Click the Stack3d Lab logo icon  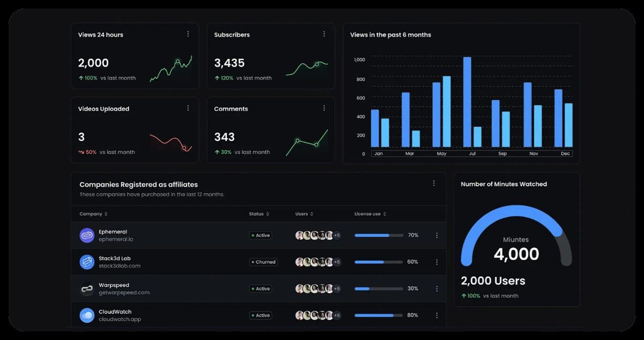tap(87, 262)
